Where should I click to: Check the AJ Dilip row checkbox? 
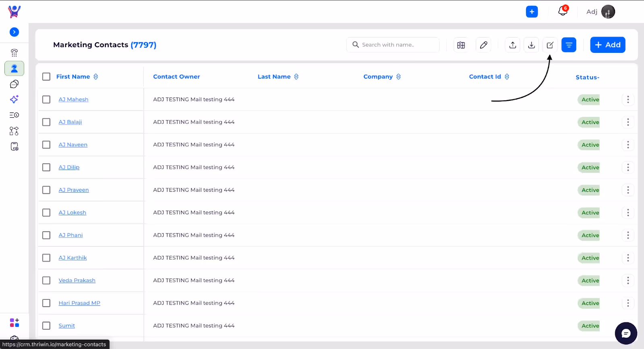46,167
